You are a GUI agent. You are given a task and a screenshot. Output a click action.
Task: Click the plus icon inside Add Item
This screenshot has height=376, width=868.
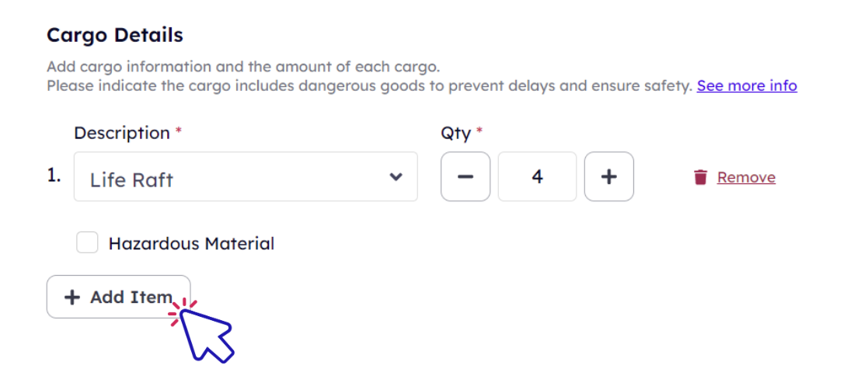[72, 298]
